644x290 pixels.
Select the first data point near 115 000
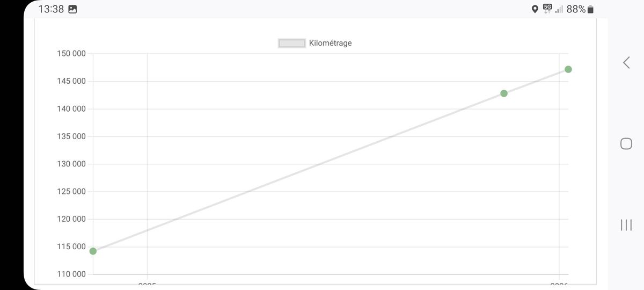tap(93, 251)
